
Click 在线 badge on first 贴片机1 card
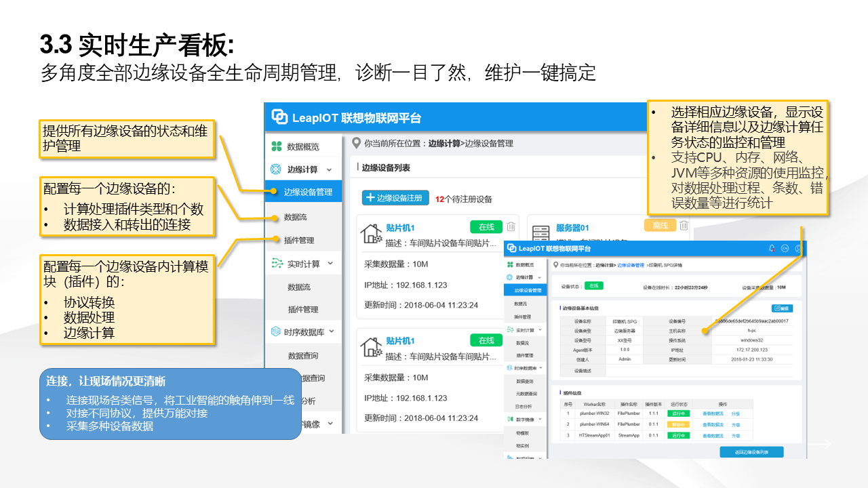tap(486, 227)
